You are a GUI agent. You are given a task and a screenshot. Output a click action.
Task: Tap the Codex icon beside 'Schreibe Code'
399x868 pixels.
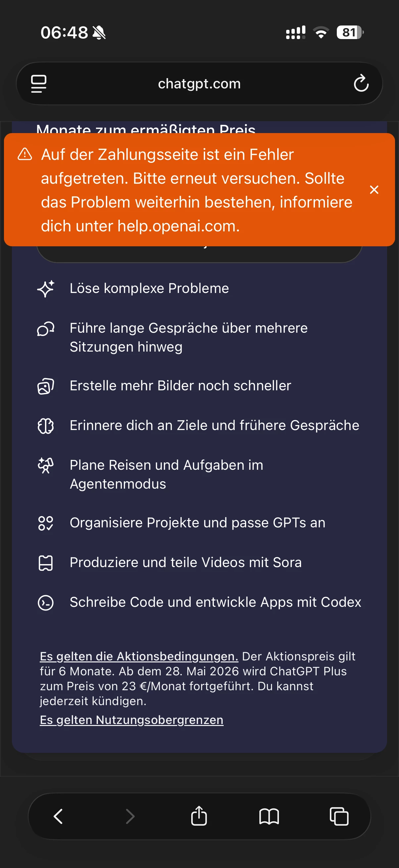pos(45,603)
